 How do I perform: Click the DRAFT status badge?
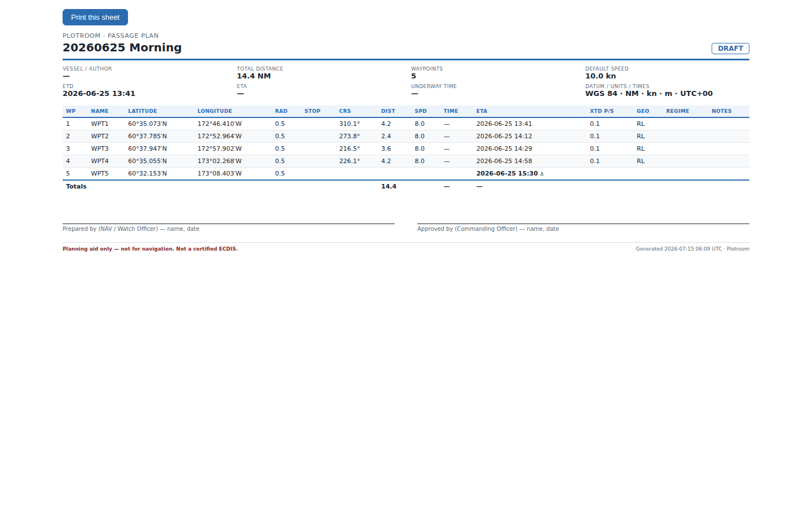click(x=730, y=49)
